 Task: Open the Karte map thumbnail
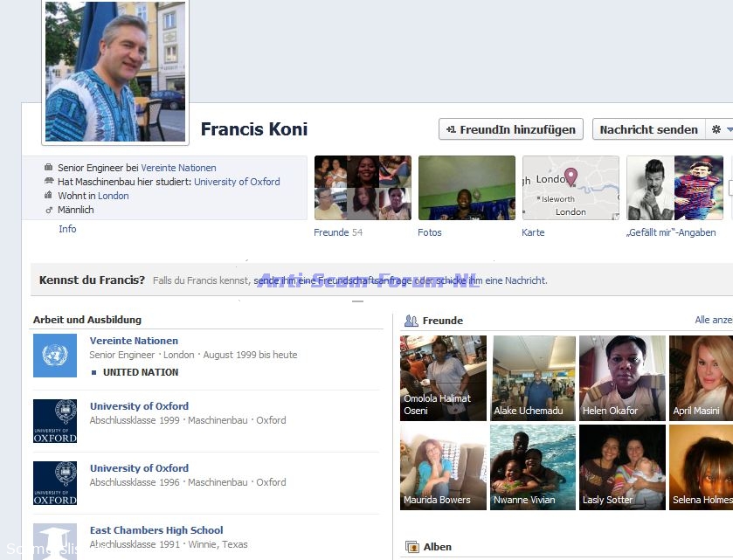[x=570, y=188]
